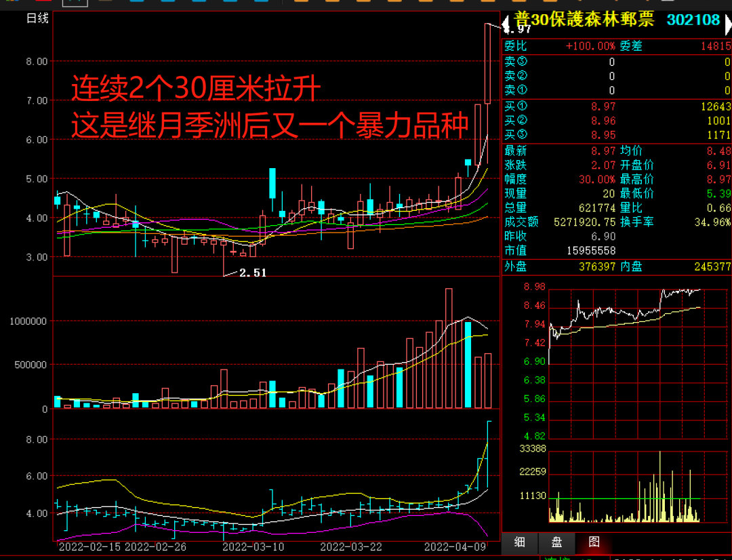Select the 委比 value +100.00%
This screenshot has height=560, width=732.
(590, 46)
